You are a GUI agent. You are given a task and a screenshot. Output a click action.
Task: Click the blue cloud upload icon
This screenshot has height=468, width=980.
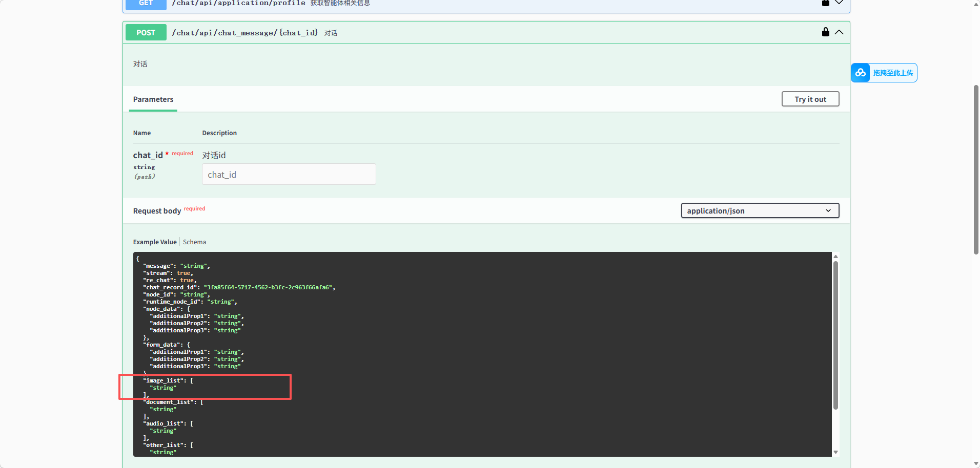861,73
